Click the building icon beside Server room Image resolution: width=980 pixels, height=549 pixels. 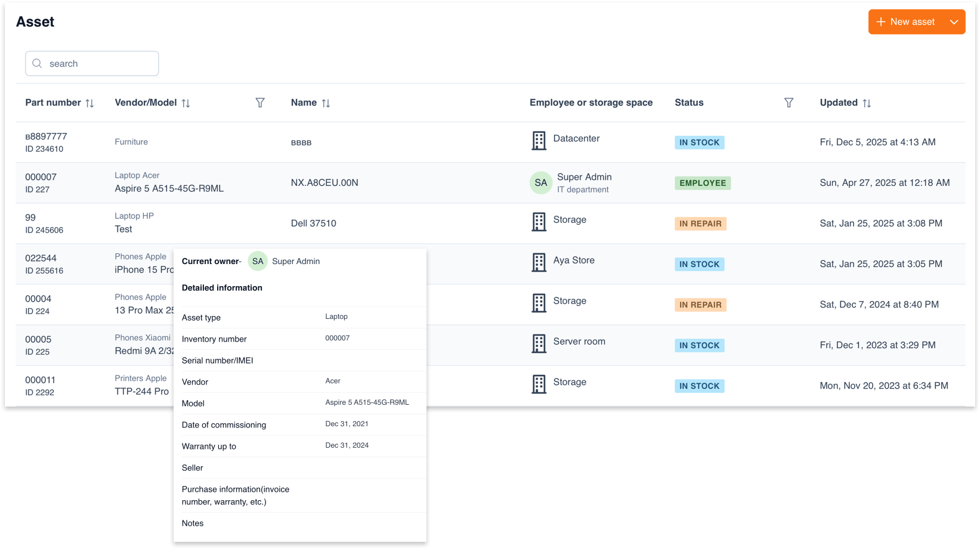pyautogui.click(x=539, y=343)
